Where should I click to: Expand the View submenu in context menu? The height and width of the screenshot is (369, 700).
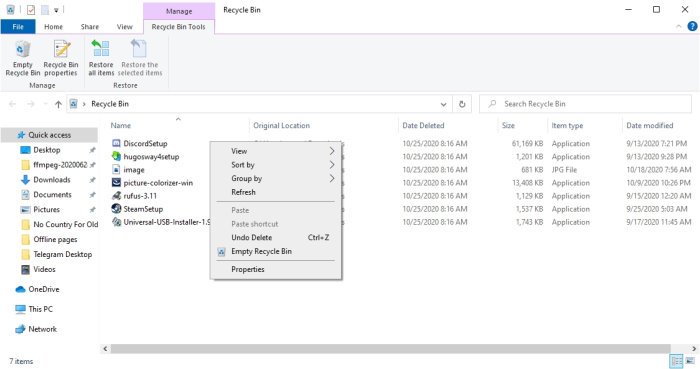pos(332,151)
